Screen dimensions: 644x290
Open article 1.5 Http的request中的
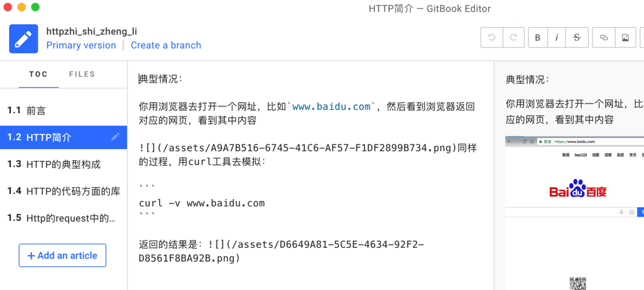pos(70,218)
